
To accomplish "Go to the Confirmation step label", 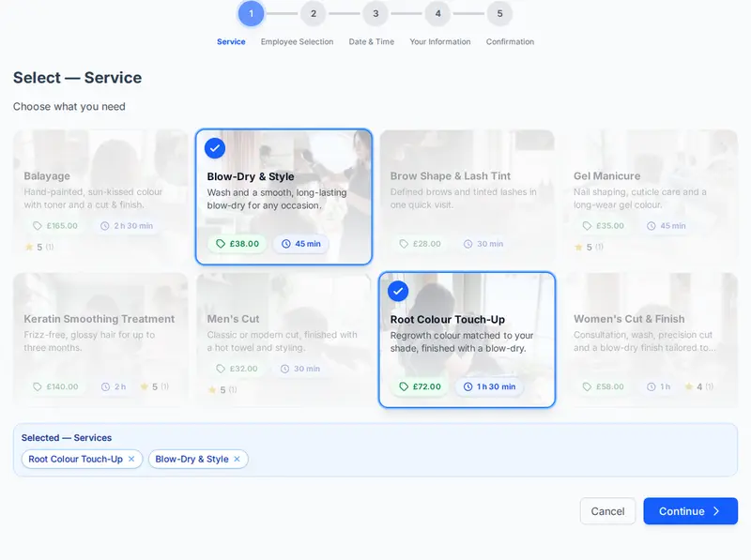I will click(x=510, y=41).
